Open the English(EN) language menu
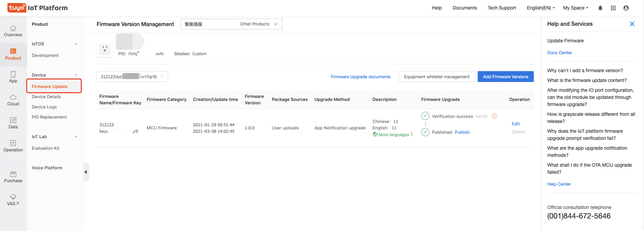The image size is (644, 231). click(x=540, y=8)
